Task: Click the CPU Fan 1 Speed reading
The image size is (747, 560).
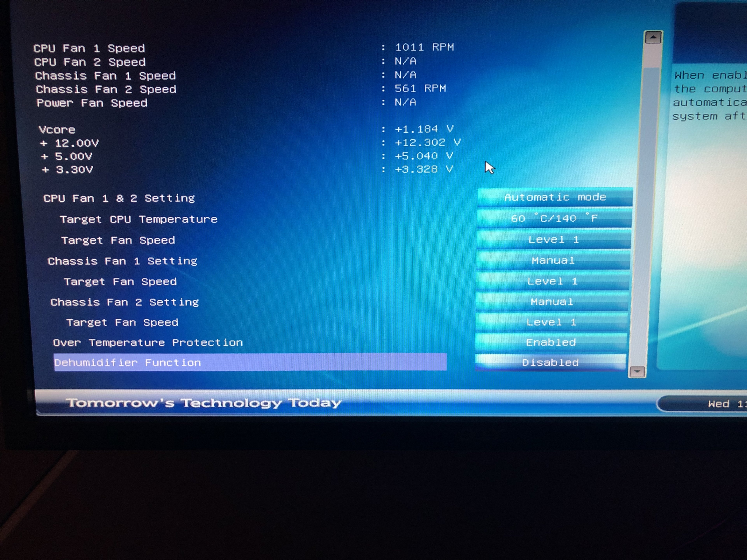Action: coord(424,47)
